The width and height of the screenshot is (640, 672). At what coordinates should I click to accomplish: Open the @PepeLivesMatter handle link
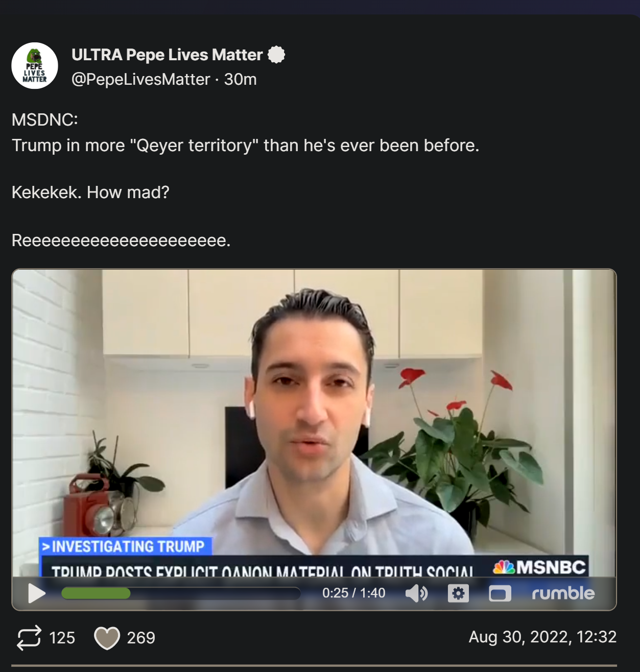tap(140, 79)
